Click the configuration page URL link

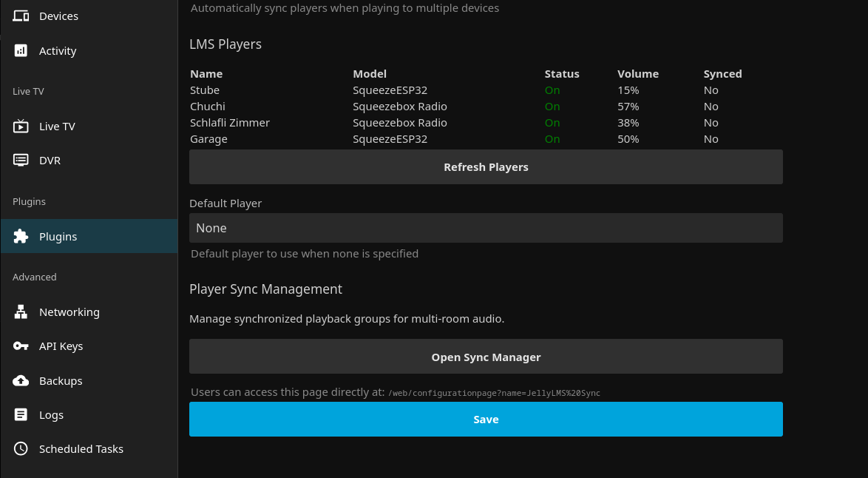click(x=494, y=393)
